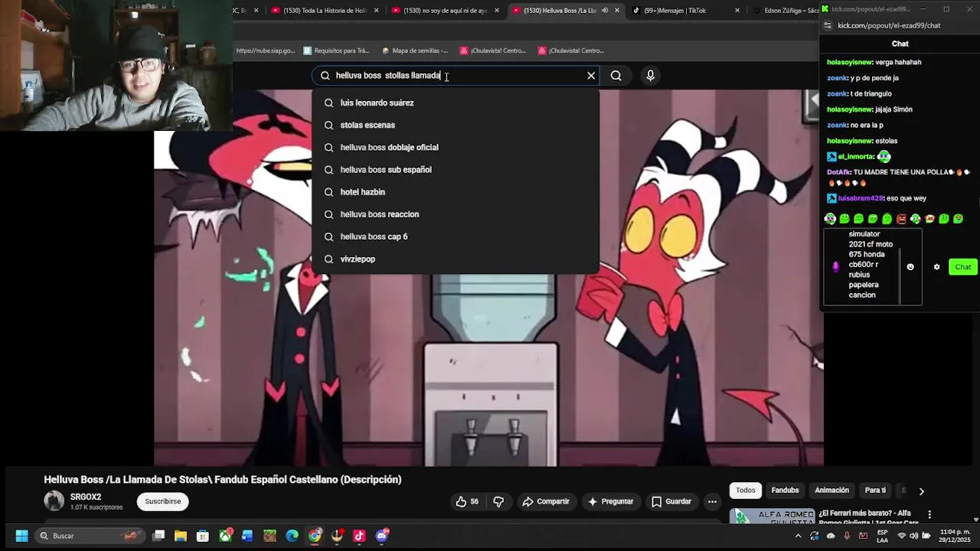The image size is (980, 551).
Task: Click the Kick chat message text field
Action: 873,267
